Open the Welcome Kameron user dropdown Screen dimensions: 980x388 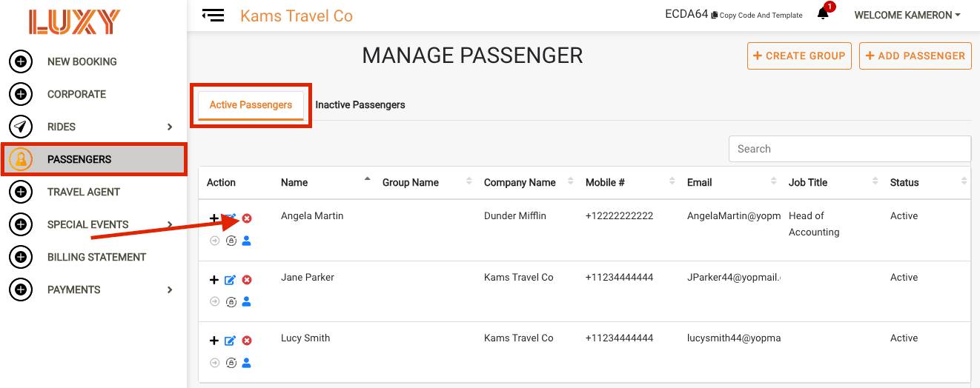point(907,15)
